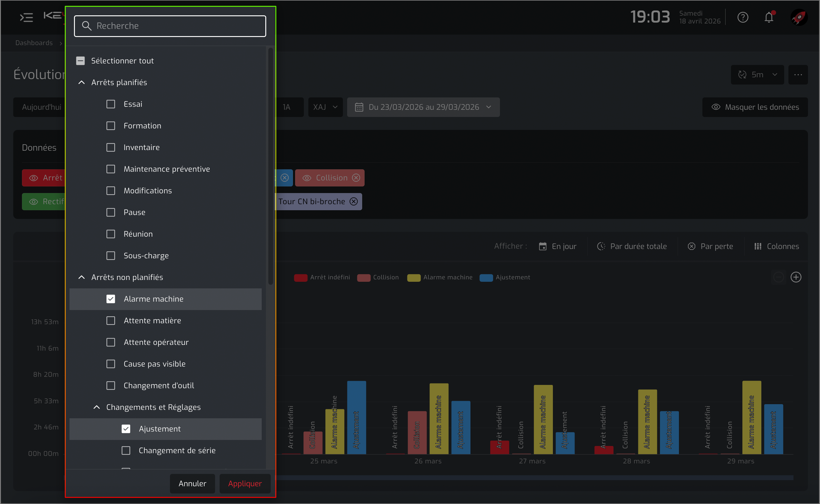Open notifications bell icon
Image resolution: width=820 pixels, height=504 pixels.
click(769, 17)
